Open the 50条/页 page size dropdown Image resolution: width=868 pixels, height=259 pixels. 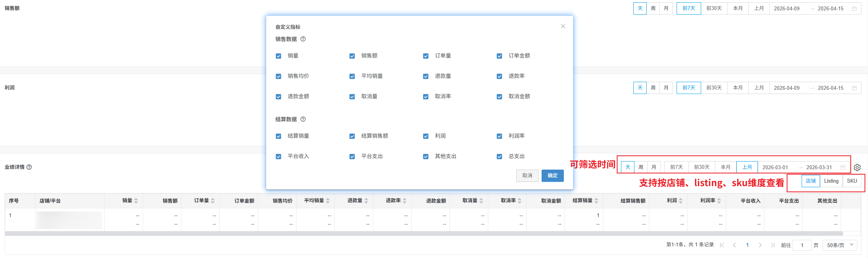pos(840,245)
